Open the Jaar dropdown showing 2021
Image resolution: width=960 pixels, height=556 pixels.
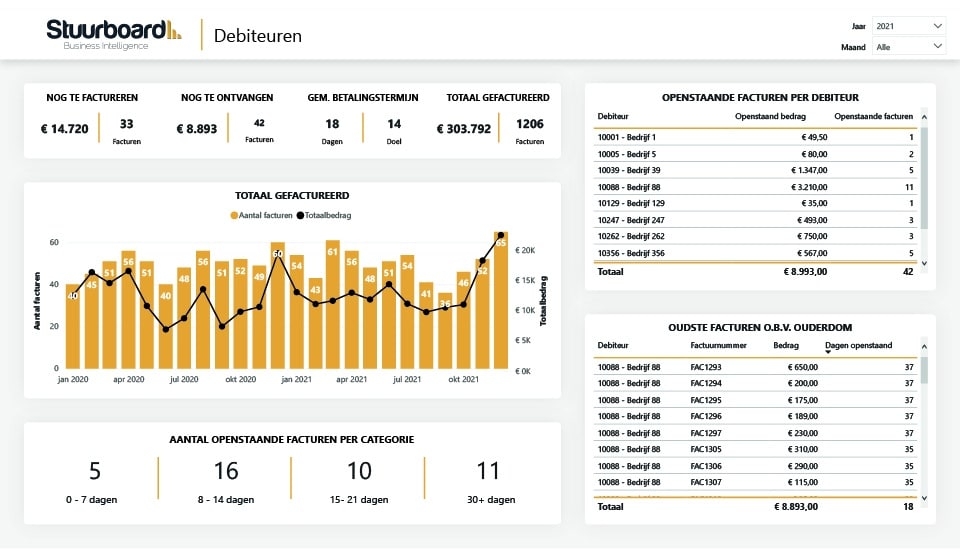(908, 26)
